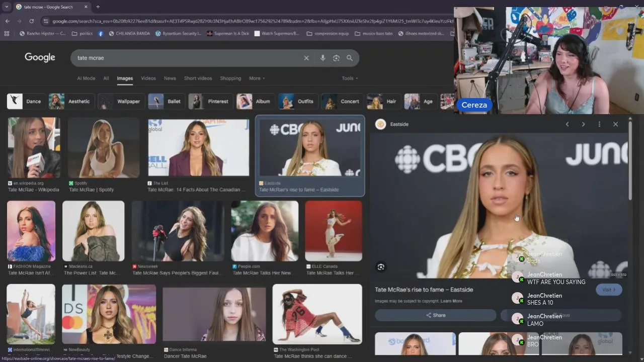Close the tate mcrae Google Search tab

click(86, 7)
